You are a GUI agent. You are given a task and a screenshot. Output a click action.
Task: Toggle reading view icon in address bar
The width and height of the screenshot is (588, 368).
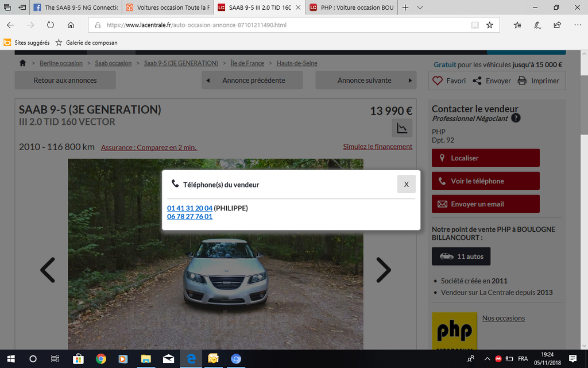click(475, 25)
